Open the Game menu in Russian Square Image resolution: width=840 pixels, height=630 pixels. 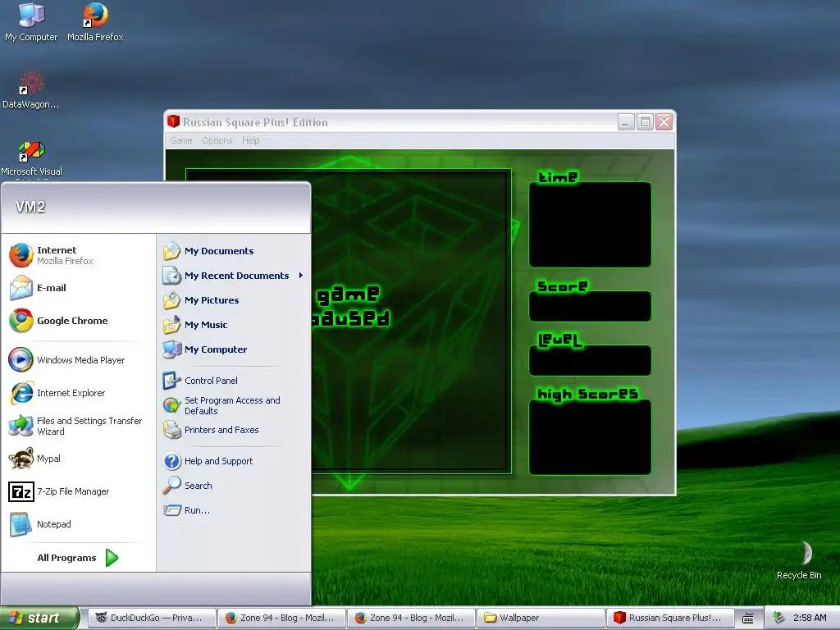pos(181,140)
